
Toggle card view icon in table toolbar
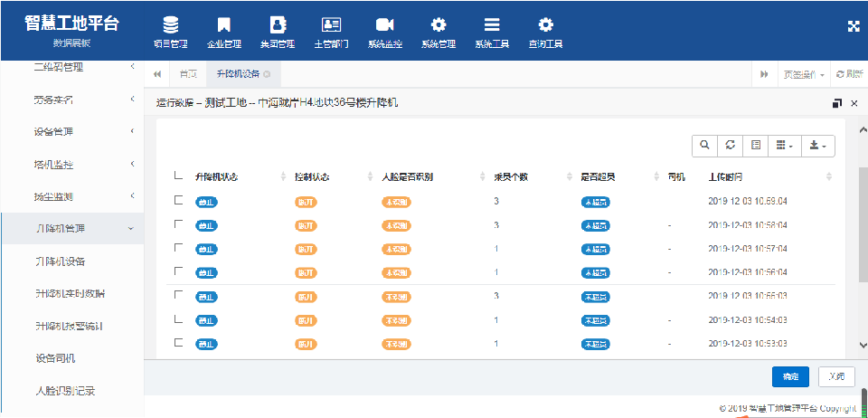pos(756,145)
